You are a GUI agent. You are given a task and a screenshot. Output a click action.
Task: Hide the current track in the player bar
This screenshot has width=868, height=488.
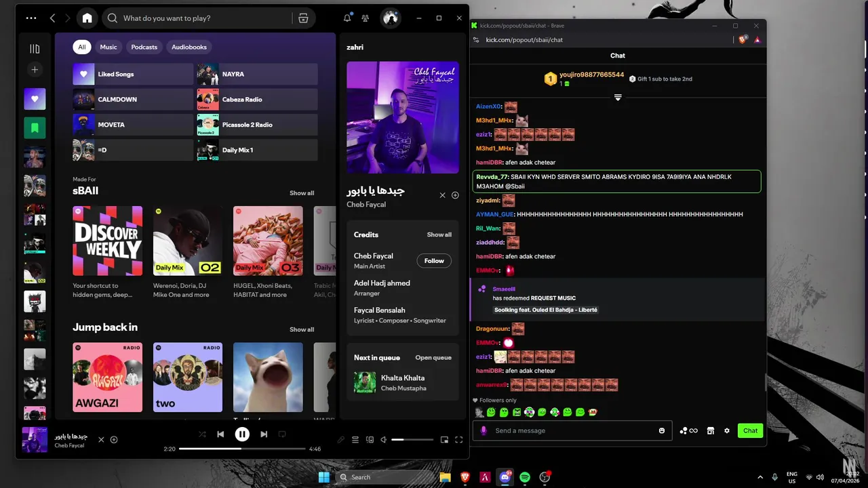click(x=101, y=440)
